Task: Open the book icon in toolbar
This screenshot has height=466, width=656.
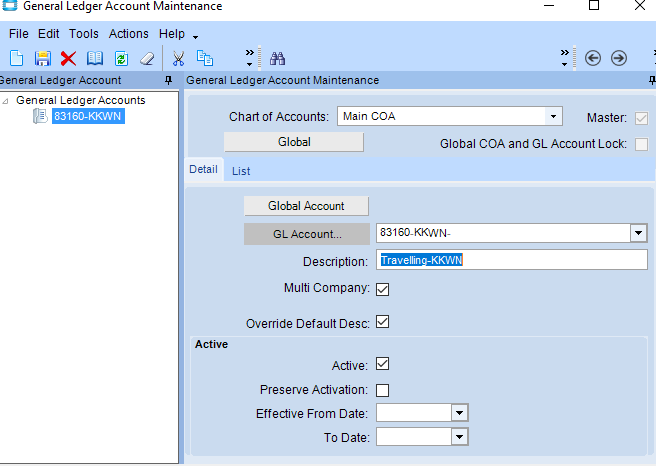Action: point(95,58)
